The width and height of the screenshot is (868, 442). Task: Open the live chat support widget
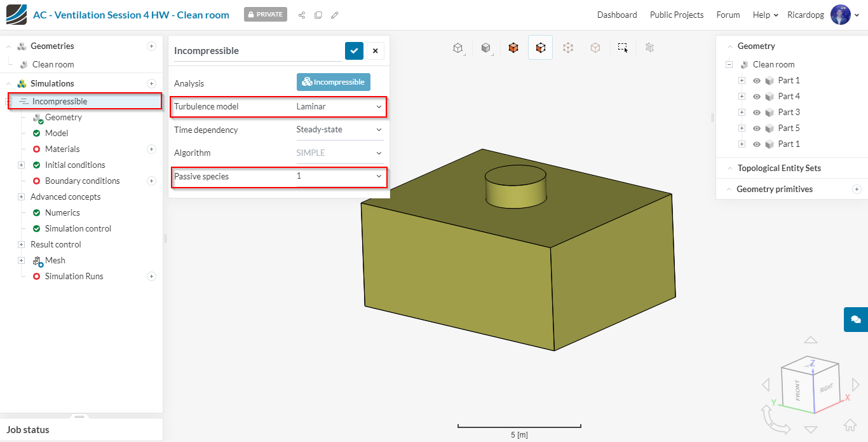coord(855,319)
